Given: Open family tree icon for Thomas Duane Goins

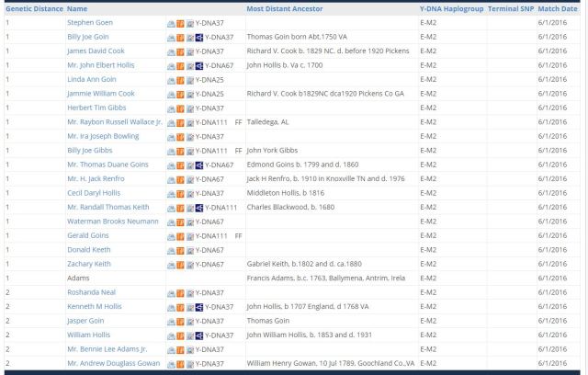Looking at the screenshot, I should click(x=199, y=165).
